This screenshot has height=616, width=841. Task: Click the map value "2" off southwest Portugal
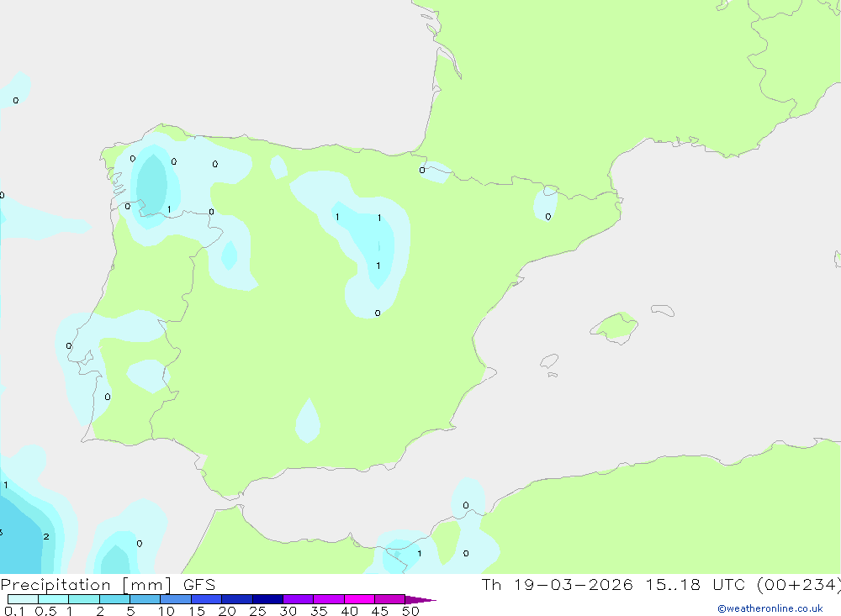click(46, 536)
